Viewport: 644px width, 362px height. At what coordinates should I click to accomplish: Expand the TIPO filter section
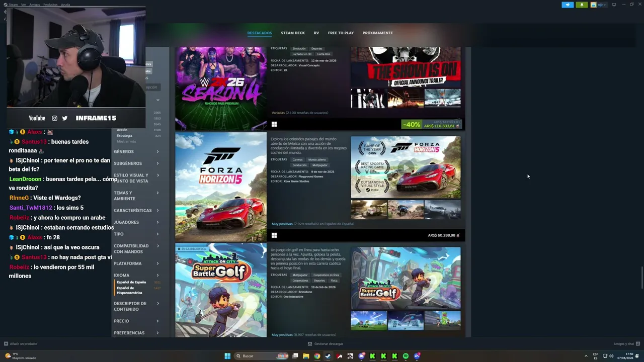click(136, 234)
